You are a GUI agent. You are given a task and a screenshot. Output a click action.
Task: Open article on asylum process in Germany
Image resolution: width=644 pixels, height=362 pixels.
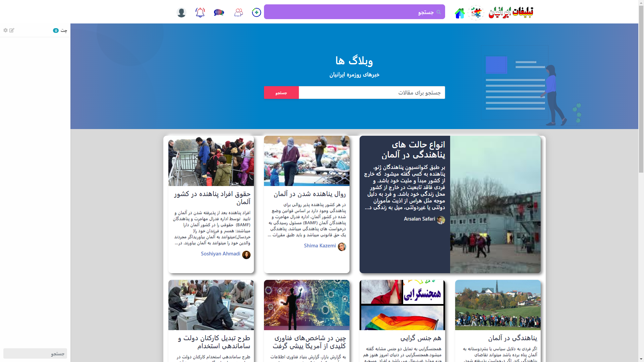pos(310,194)
